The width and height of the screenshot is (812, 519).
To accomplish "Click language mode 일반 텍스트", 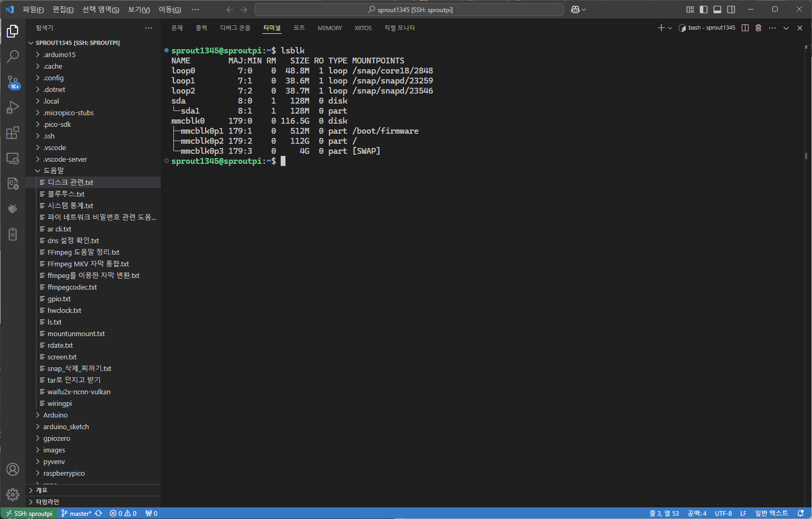I will coord(771,513).
